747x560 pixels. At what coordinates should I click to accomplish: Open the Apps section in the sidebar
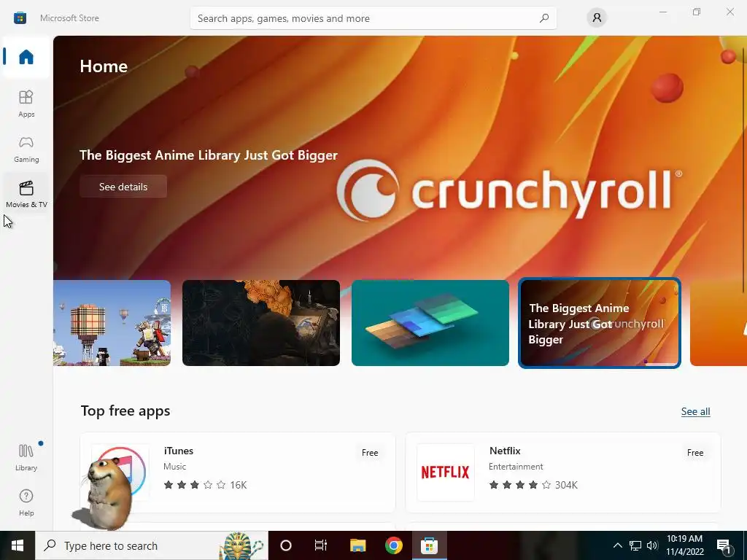tap(26, 104)
